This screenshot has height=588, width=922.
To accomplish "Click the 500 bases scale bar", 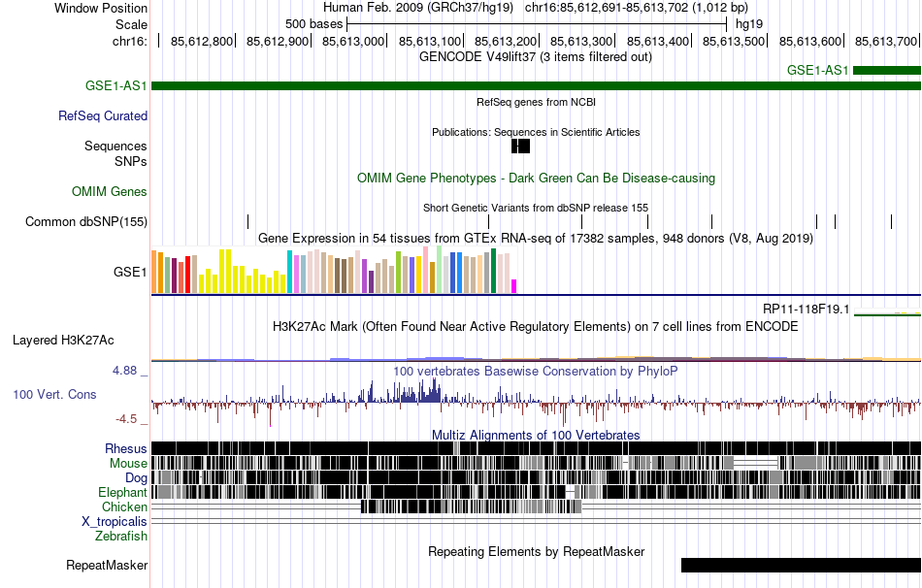I will point(537,24).
